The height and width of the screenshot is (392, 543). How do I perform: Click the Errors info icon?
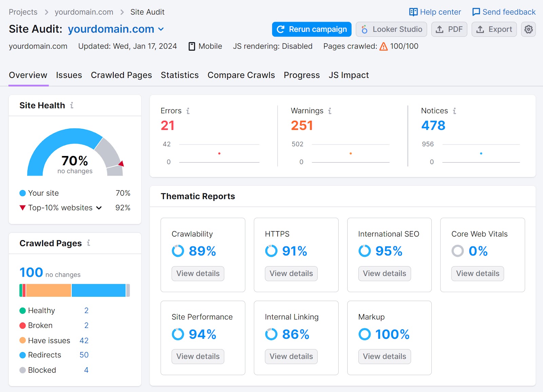[188, 111]
